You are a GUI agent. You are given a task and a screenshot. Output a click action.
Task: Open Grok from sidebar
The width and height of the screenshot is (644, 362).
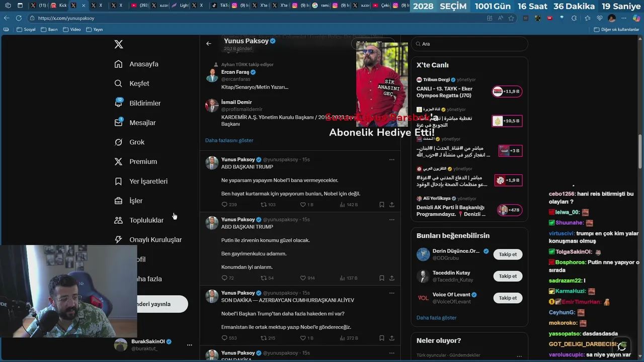click(x=129, y=142)
